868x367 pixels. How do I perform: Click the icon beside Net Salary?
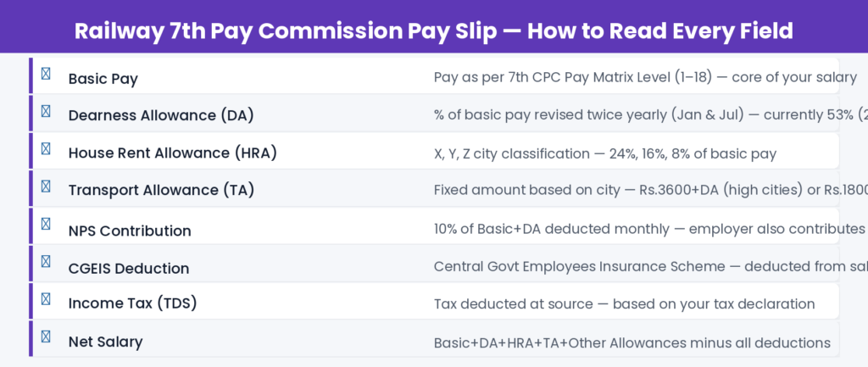(46, 337)
